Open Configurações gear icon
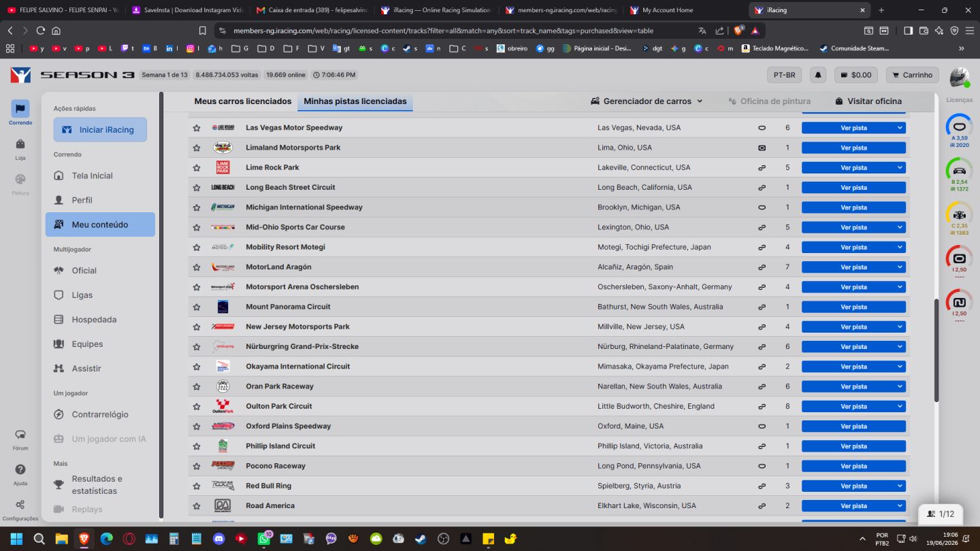The image size is (980, 551). click(x=20, y=509)
